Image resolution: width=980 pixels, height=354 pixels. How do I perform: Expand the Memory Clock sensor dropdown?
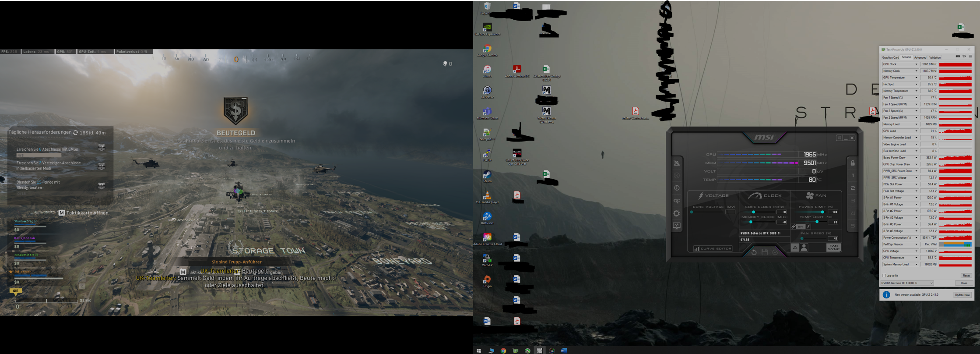click(916, 71)
